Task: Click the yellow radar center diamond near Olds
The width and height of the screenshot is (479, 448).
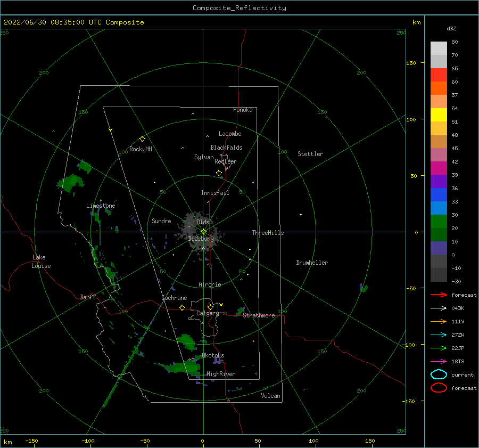Action: click(x=203, y=232)
